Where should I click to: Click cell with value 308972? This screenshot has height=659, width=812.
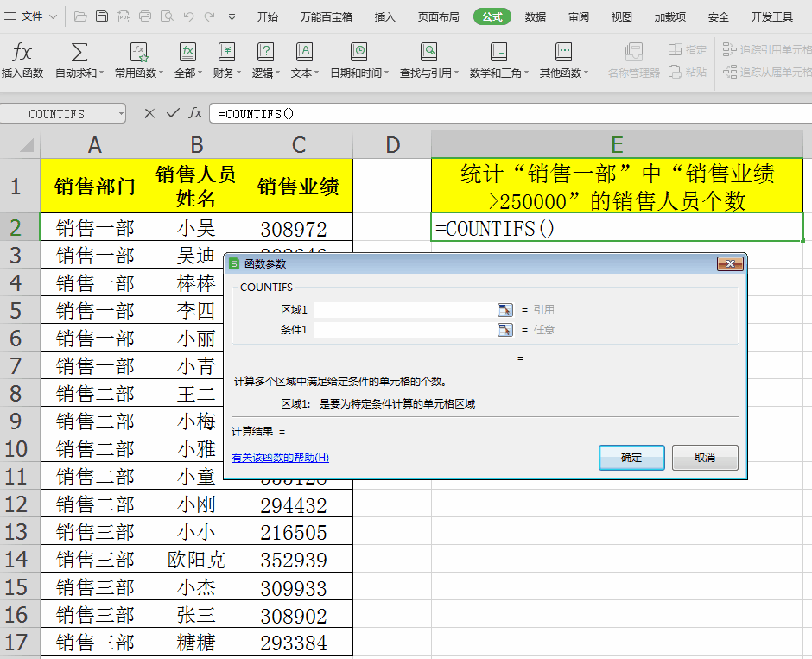click(x=298, y=228)
